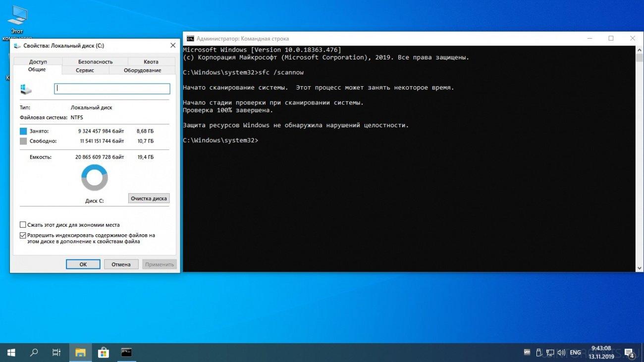644x362 pixels.
Task: Switch to the Доступ tab
Action: [38, 62]
